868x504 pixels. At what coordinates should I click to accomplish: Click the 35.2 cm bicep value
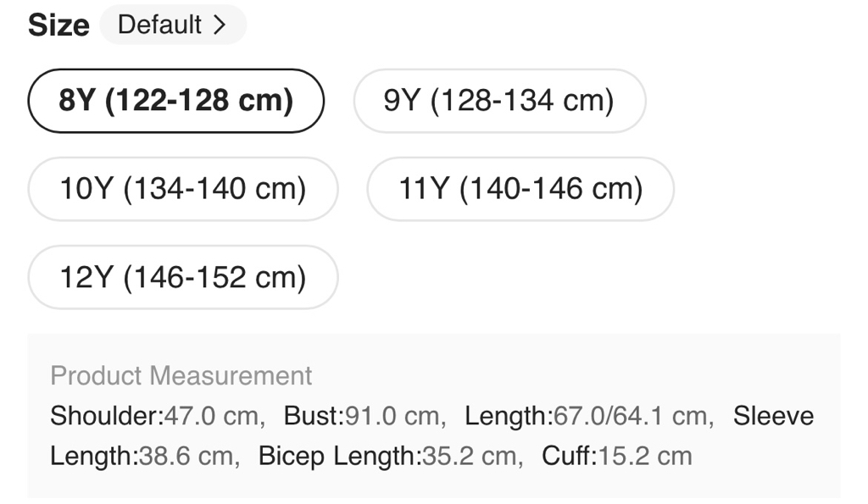pyautogui.click(x=469, y=456)
